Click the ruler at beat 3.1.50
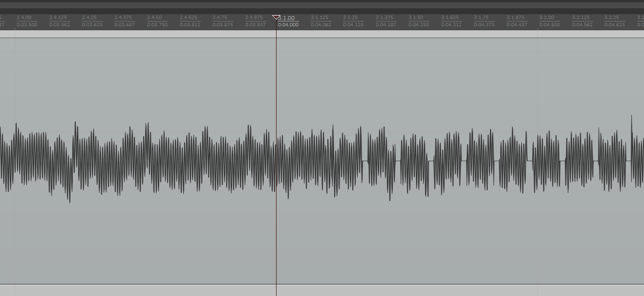The image size is (644, 296). click(x=416, y=18)
